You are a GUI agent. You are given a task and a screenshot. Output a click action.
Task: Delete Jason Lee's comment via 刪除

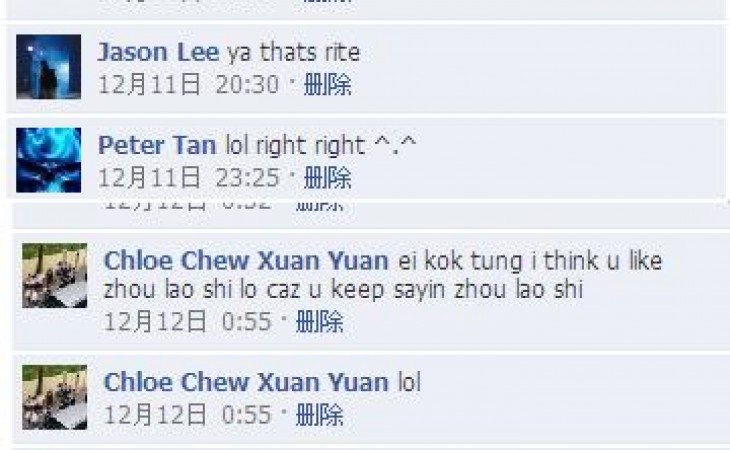pos(328,85)
